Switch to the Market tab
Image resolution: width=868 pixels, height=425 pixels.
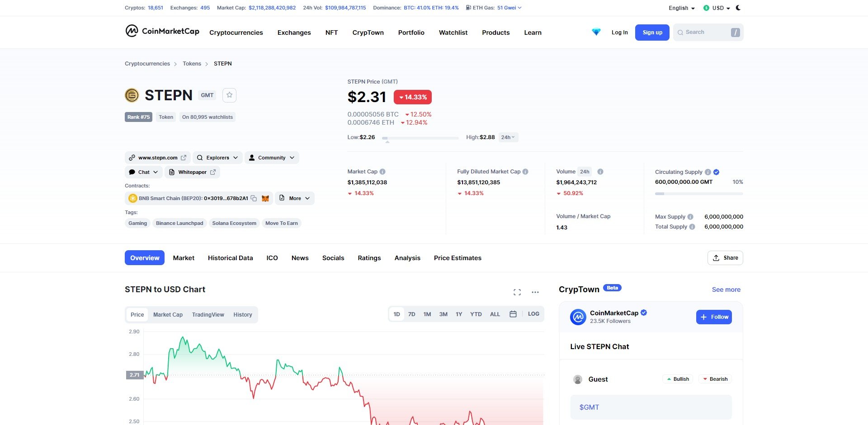pyautogui.click(x=184, y=258)
